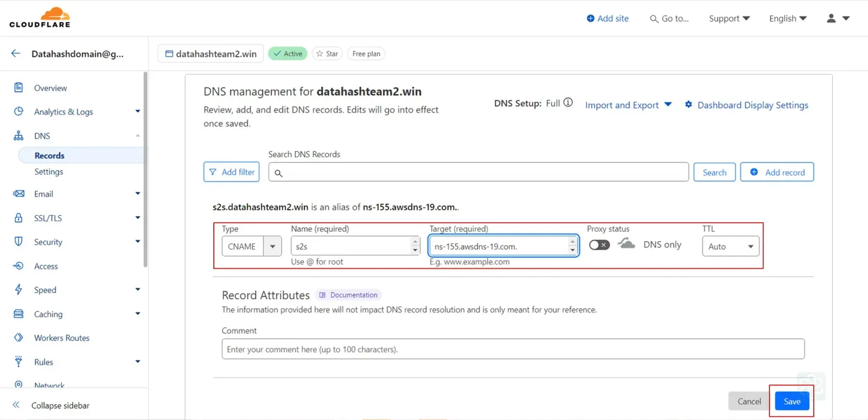This screenshot has height=420, width=868.
Task: Click the Add site link
Action: pos(608,18)
